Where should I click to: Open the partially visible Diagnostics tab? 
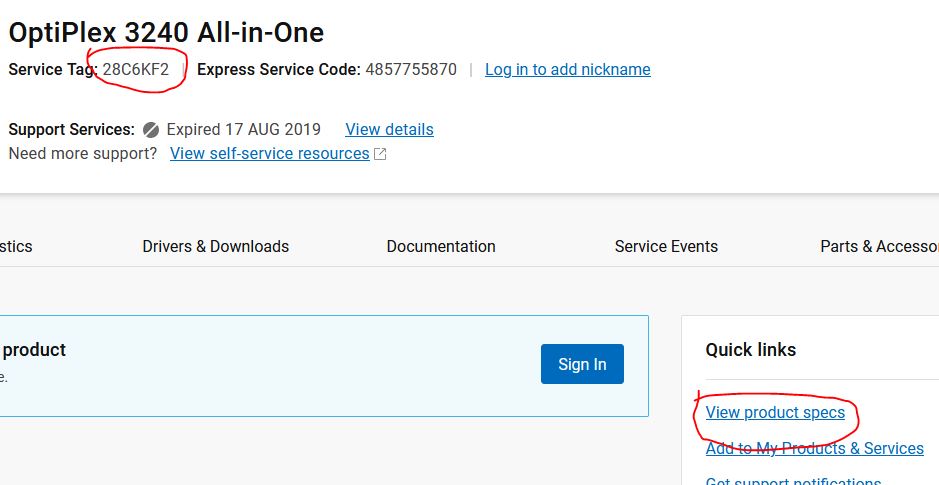[16, 246]
